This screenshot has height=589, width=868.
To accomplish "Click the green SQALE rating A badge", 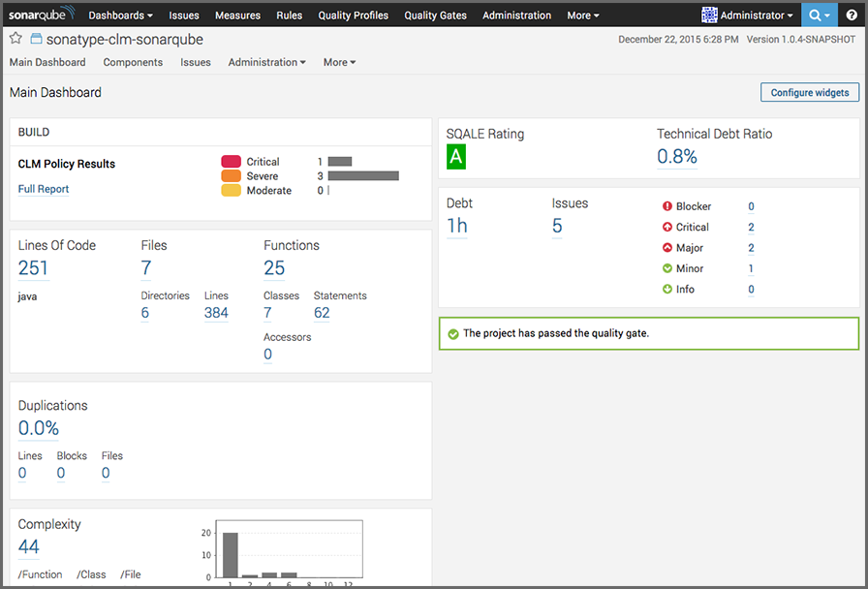I will point(456,157).
